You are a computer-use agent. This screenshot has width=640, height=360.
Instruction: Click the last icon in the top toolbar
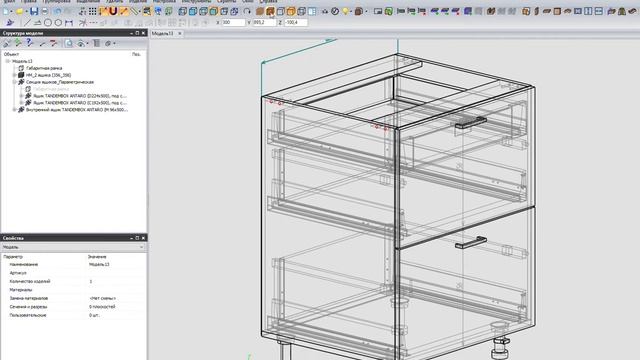pos(633,11)
